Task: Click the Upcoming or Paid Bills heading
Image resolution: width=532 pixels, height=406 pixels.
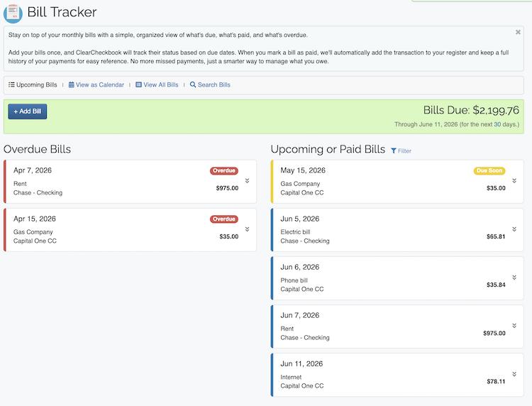Action: (328, 149)
